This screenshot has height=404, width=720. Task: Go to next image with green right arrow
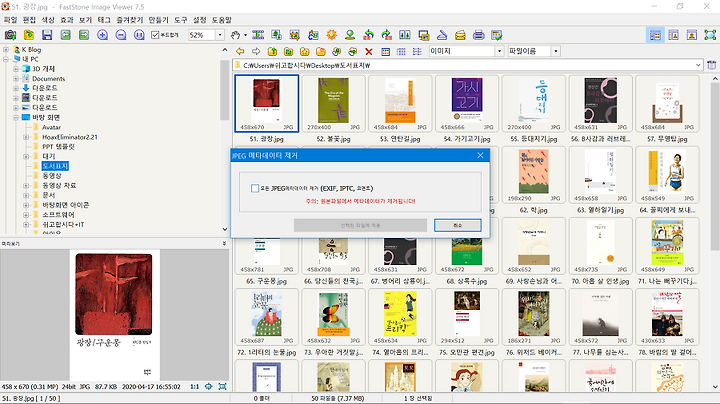84,35
